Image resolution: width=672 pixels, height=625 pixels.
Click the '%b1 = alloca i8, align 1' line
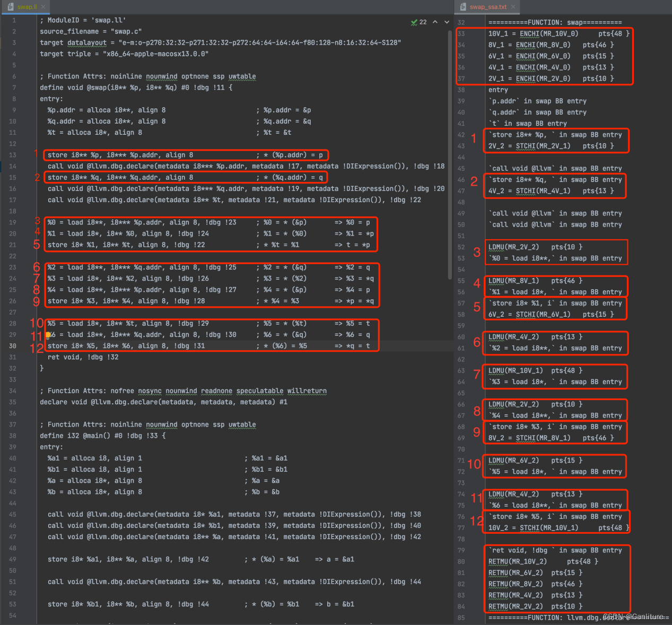[x=167, y=469]
